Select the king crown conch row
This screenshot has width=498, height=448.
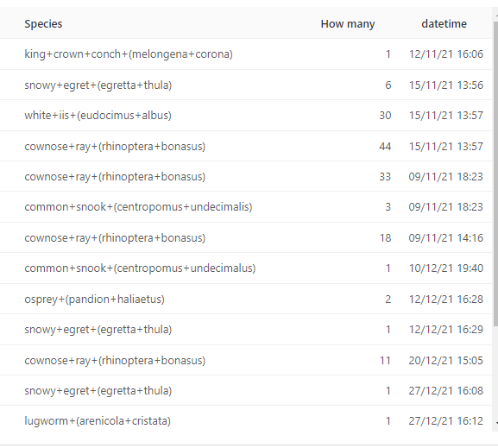pyautogui.click(x=246, y=54)
